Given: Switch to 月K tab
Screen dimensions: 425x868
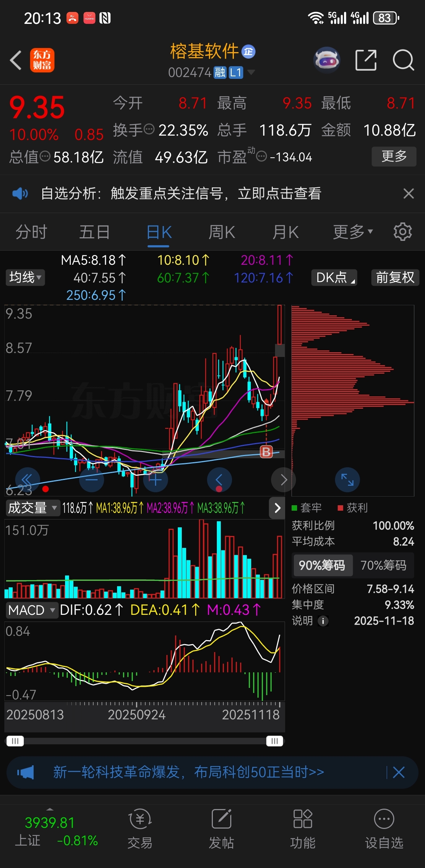Looking at the screenshot, I should pyautogui.click(x=286, y=232).
